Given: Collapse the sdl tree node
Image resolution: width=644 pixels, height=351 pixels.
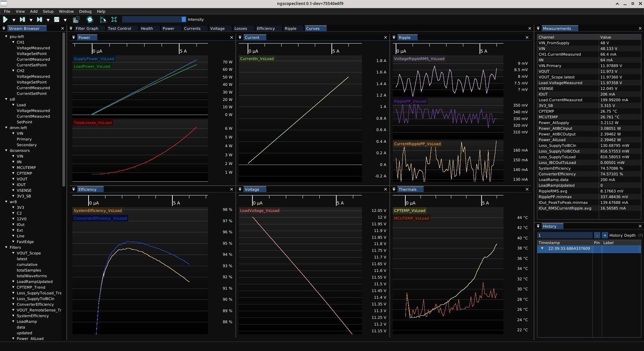Looking at the screenshot, I should click(6, 99).
